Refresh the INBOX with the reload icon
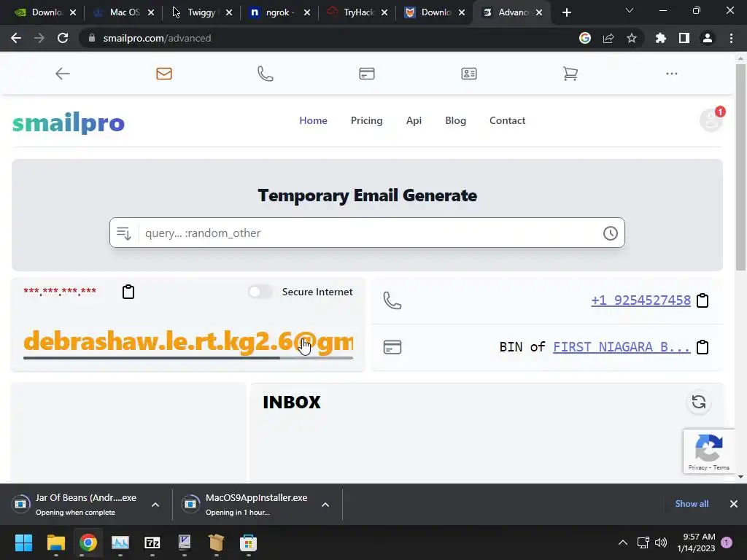Viewport: 747px width, 560px height. [699, 402]
